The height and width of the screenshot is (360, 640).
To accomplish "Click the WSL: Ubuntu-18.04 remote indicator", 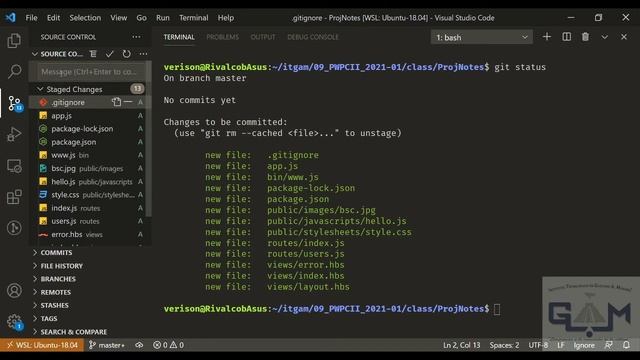I will (42, 345).
